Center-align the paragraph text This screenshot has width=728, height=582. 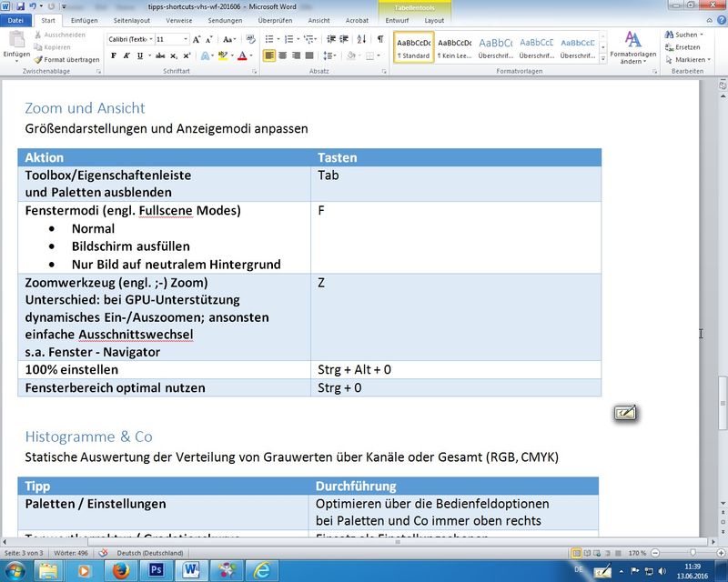tap(284, 55)
